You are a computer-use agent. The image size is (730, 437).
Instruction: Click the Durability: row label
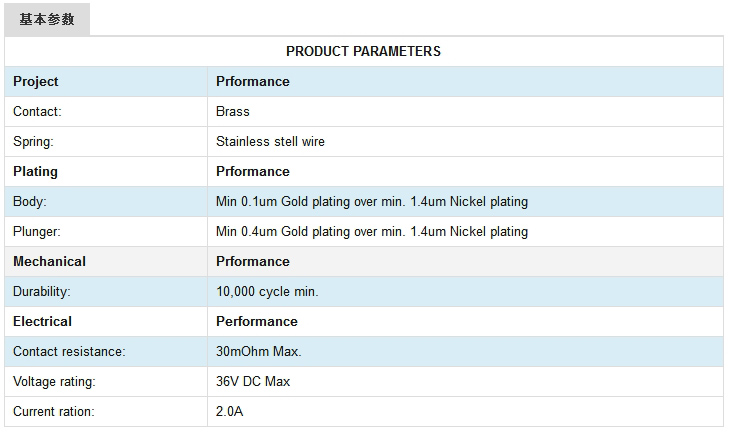click(x=42, y=291)
